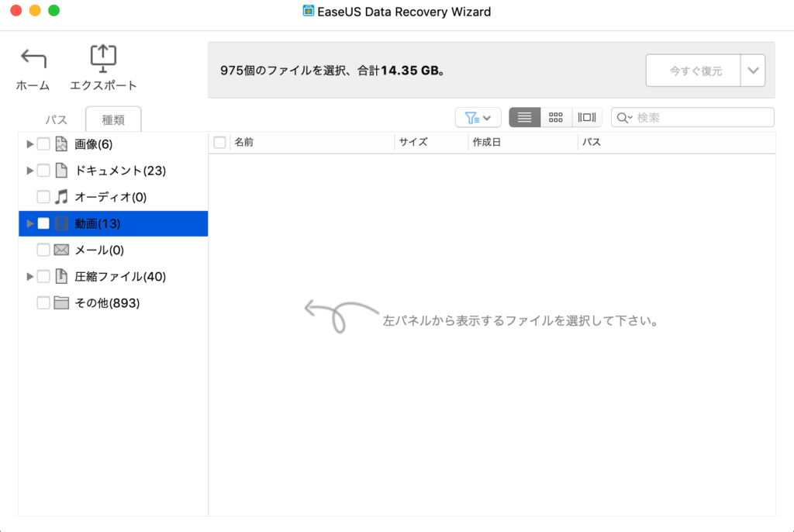Expand the 画像(6) category
Screen dimensions: 794x532
point(30,144)
